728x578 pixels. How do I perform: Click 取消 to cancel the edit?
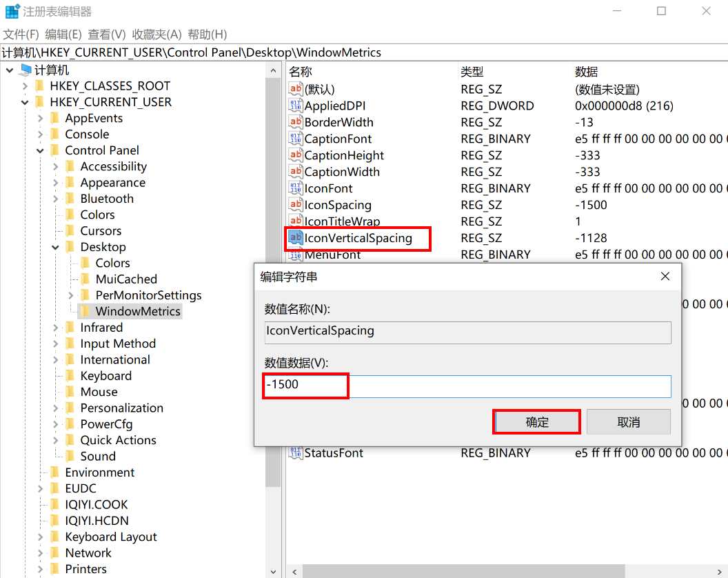(628, 422)
